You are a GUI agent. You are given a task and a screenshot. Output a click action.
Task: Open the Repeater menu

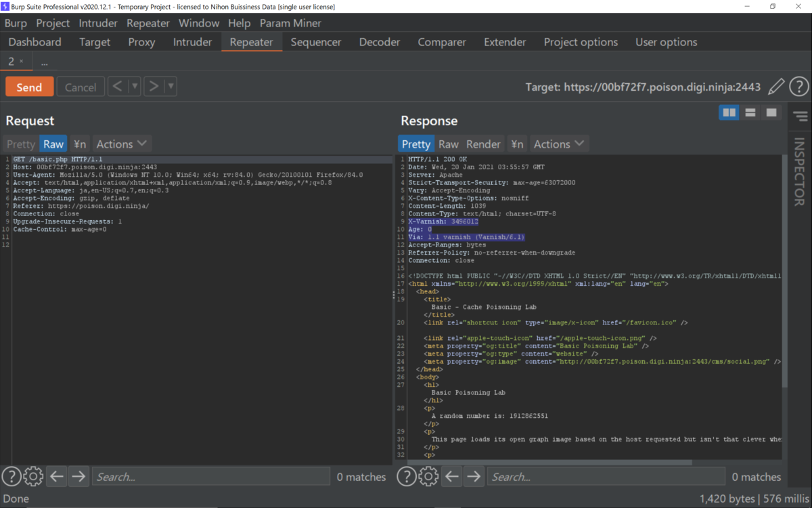tap(148, 23)
